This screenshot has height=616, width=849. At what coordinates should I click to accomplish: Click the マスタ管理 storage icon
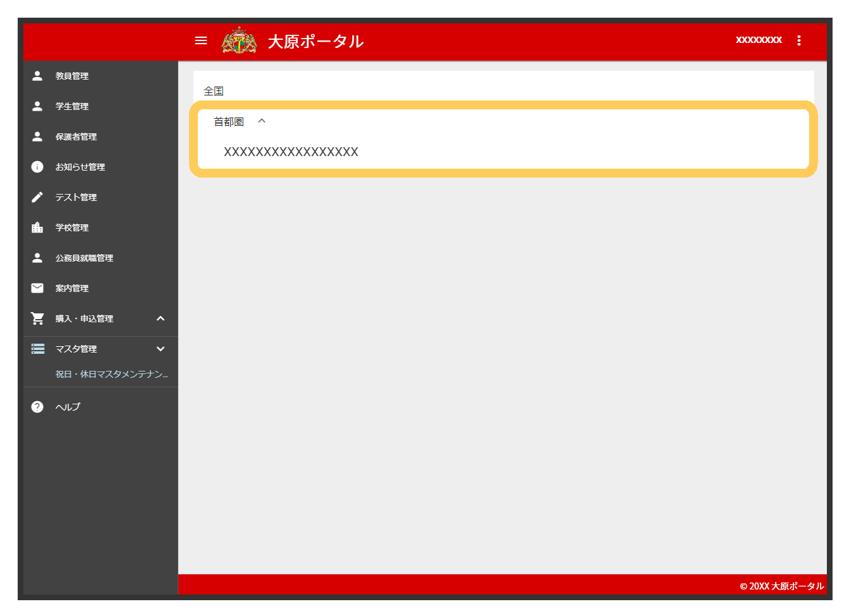(x=38, y=349)
